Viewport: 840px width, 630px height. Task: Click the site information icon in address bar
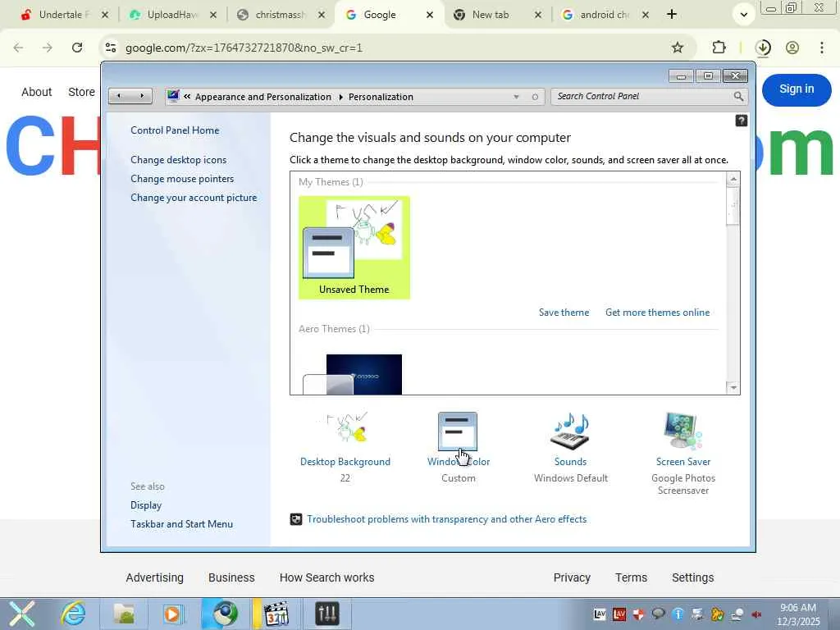tap(111, 48)
